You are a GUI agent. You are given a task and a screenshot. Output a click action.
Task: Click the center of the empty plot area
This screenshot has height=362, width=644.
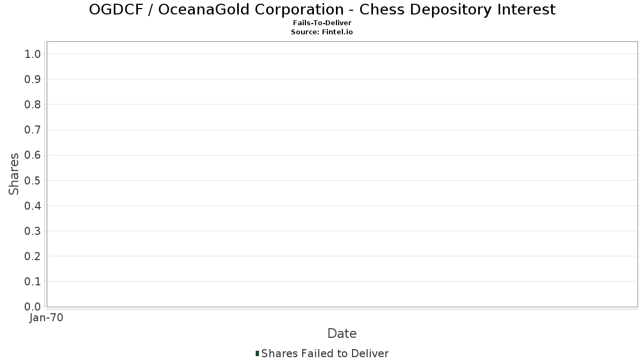pyautogui.click(x=342, y=174)
